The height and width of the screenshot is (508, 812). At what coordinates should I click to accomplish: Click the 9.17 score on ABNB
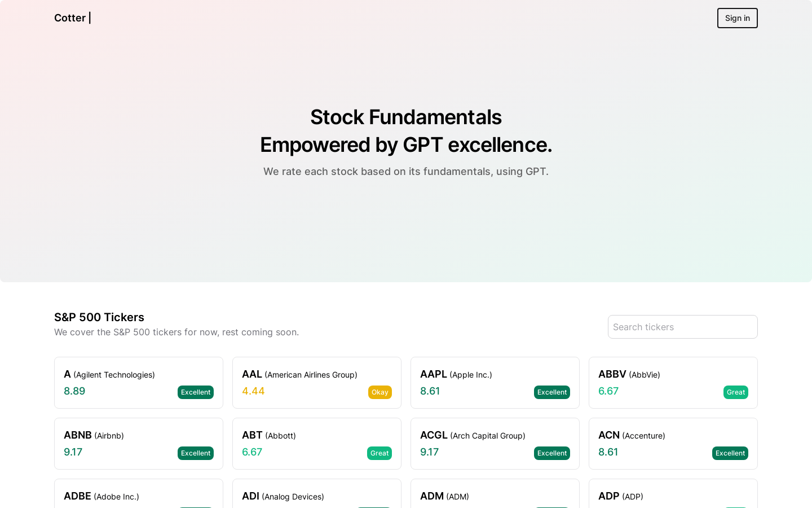click(x=73, y=452)
